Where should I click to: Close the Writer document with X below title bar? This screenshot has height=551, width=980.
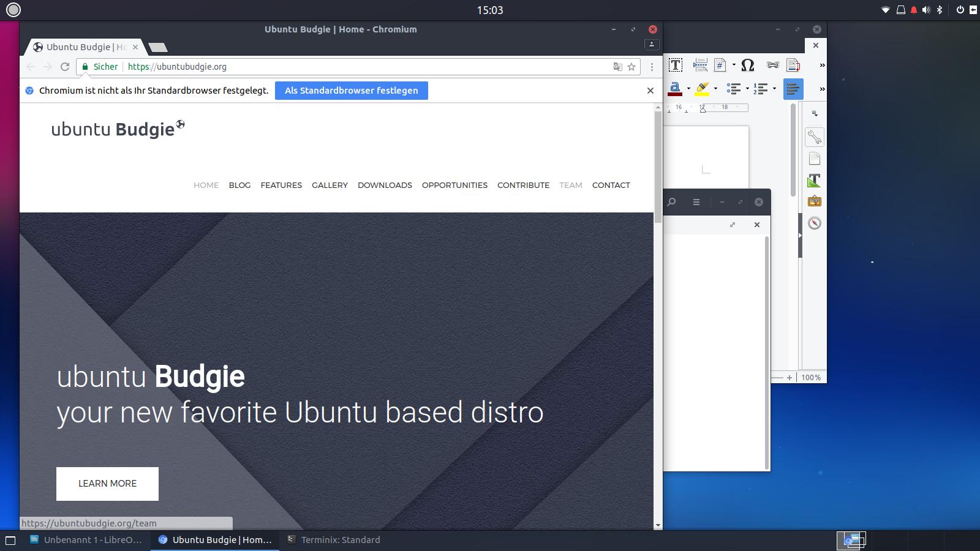[815, 45]
